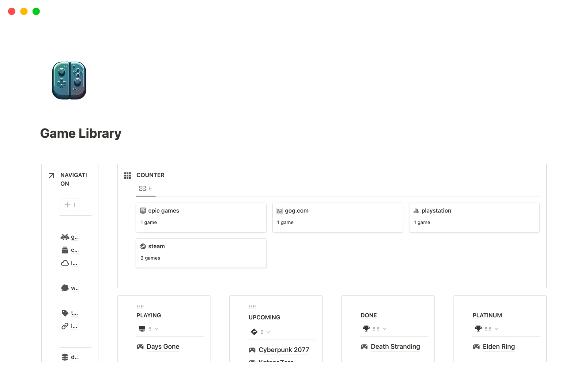Viewport: 588px width, 368px height.
Task: Switch to the gallery view tab under COUNTER
Action: click(x=142, y=188)
